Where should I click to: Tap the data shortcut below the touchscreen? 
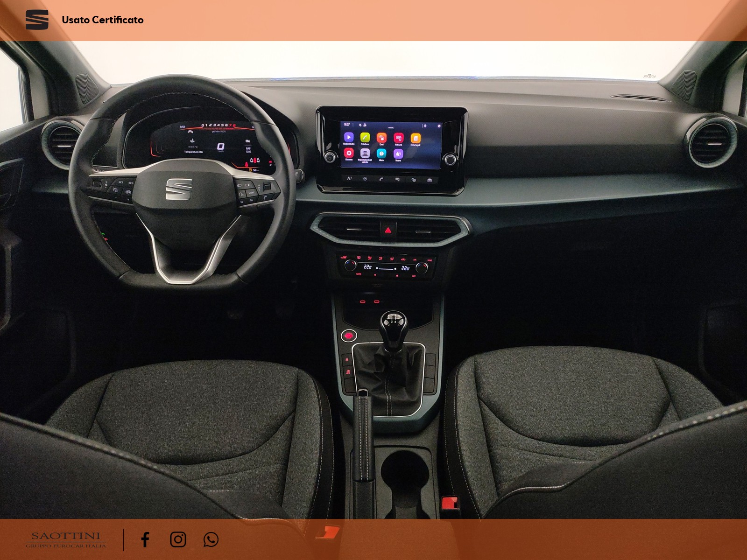[x=414, y=180]
